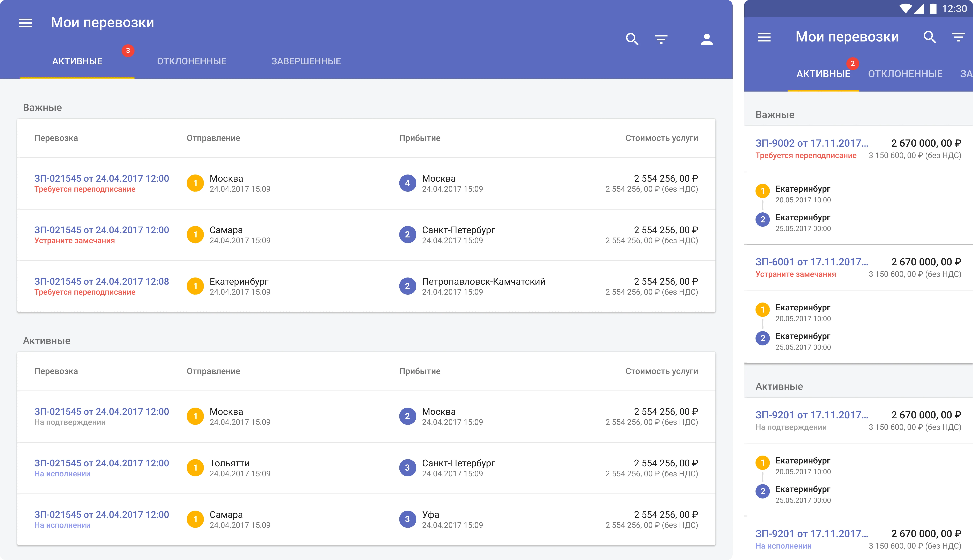
Task: Open the user profile icon
Action: click(706, 39)
